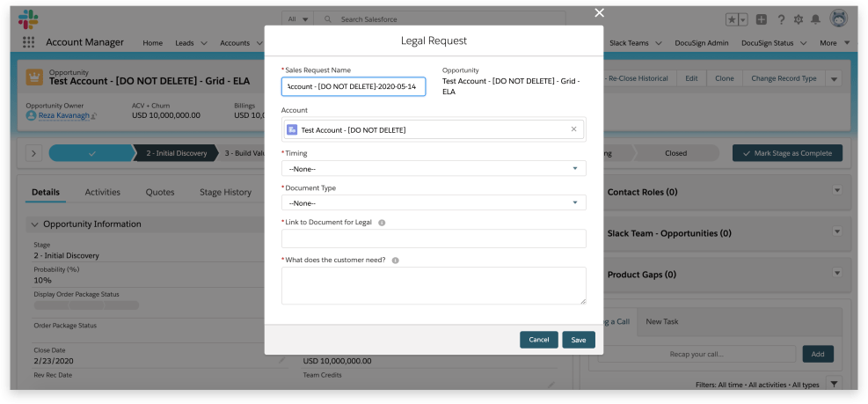Click the user avatar icon

pyautogui.click(x=839, y=18)
